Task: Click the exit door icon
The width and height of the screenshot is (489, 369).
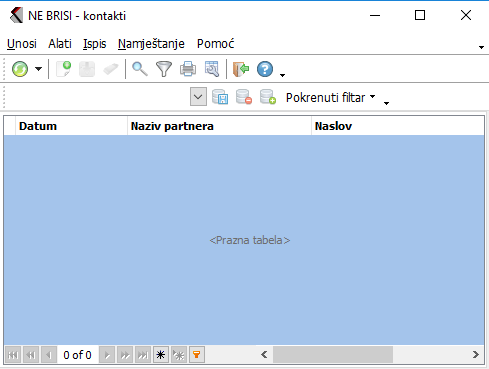Action: [x=241, y=69]
